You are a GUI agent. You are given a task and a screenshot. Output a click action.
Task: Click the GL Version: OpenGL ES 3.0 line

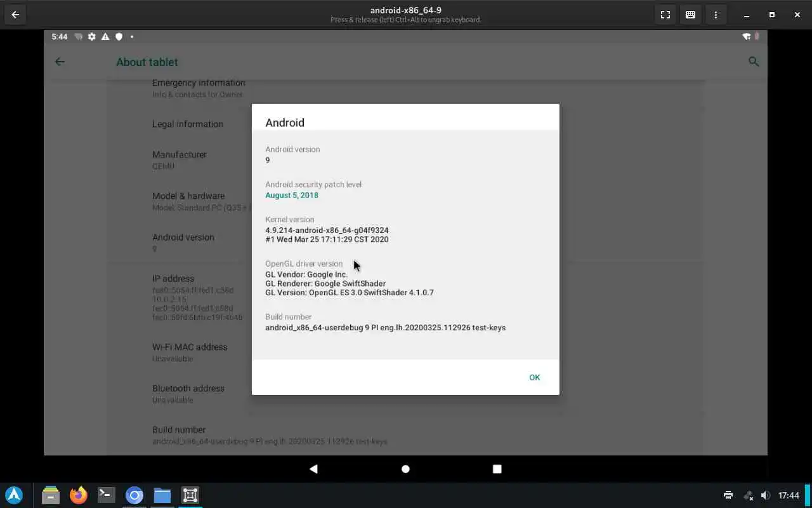tap(350, 293)
